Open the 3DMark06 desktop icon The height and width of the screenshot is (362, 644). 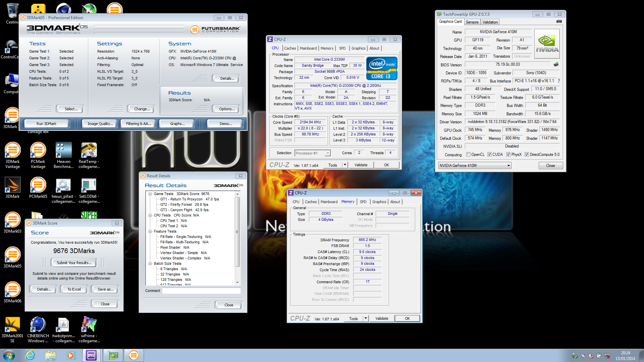pyautogui.click(x=12, y=292)
